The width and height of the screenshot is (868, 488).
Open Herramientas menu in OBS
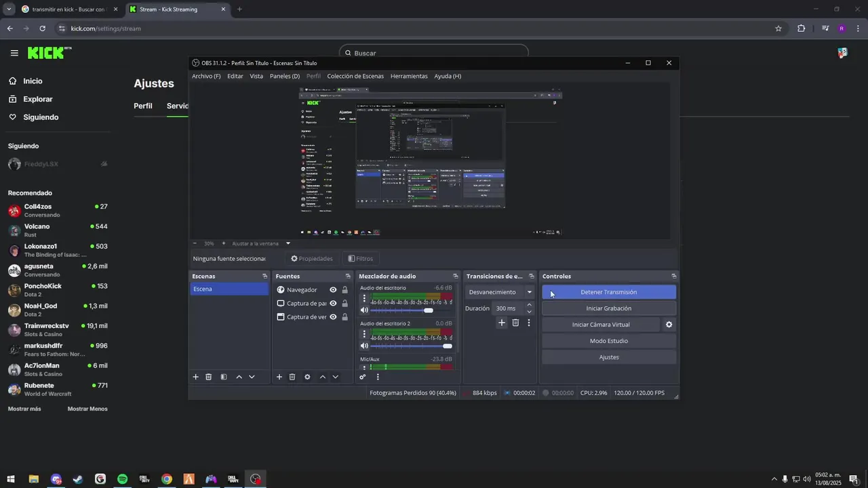tap(409, 76)
